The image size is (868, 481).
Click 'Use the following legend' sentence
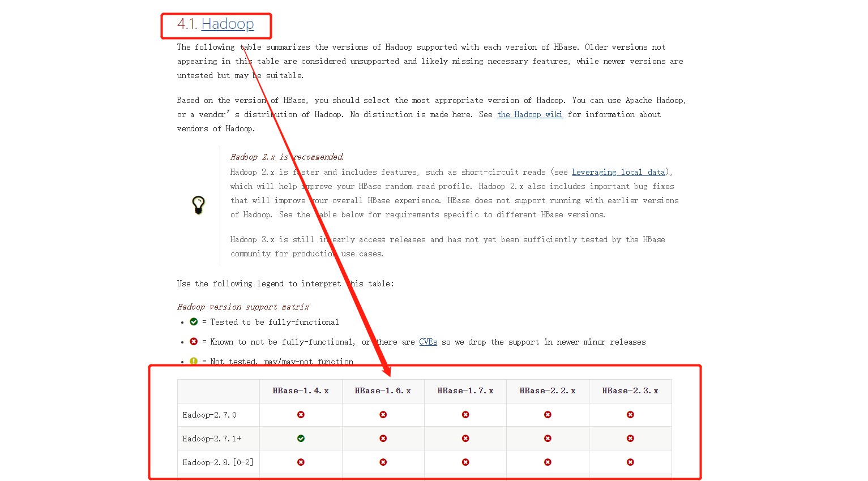[x=285, y=284]
